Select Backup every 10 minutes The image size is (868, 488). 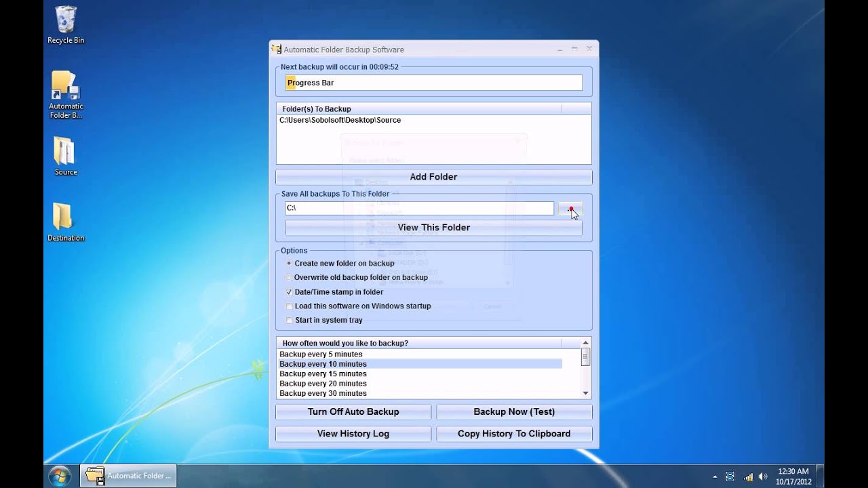[x=420, y=364]
